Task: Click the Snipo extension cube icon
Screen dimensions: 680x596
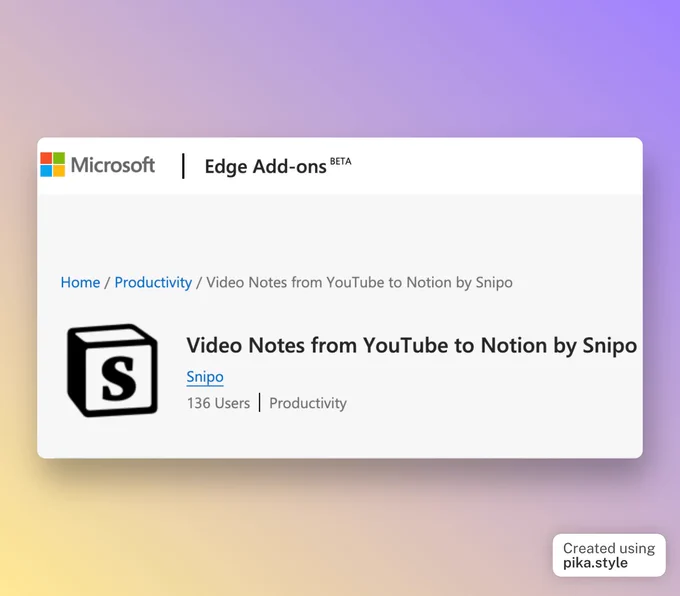Action: [113, 371]
